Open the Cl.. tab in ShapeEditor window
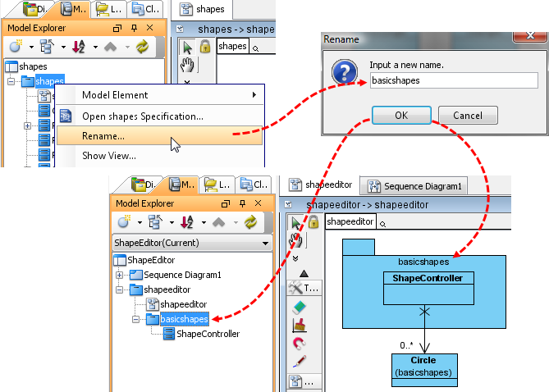The image size is (549, 392). pos(254,184)
